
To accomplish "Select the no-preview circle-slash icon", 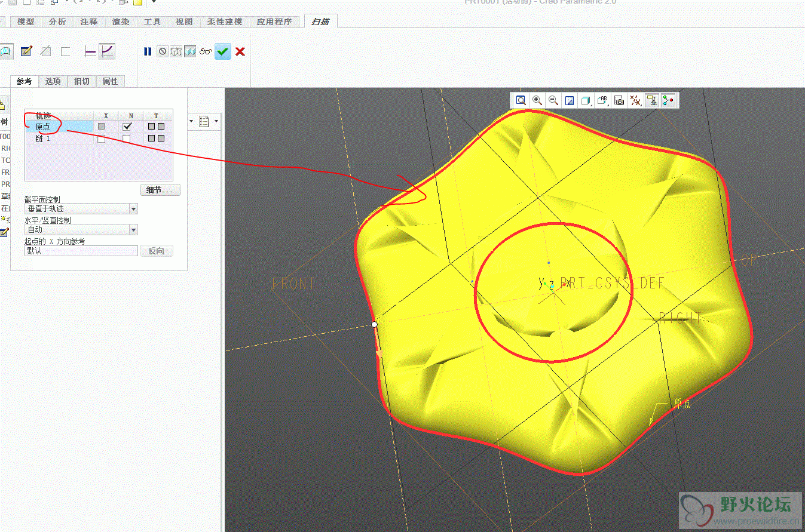I will click(x=163, y=52).
